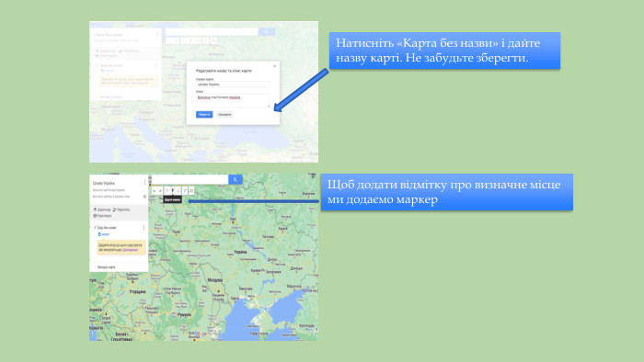Click the blue search button on the lower map
The height and width of the screenshot is (362, 644).
[236, 179]
